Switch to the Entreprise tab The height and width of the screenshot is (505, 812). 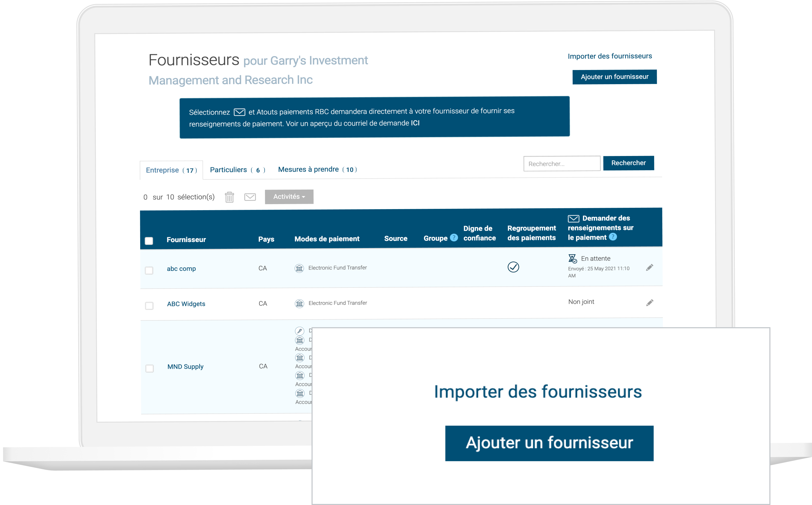171,170
